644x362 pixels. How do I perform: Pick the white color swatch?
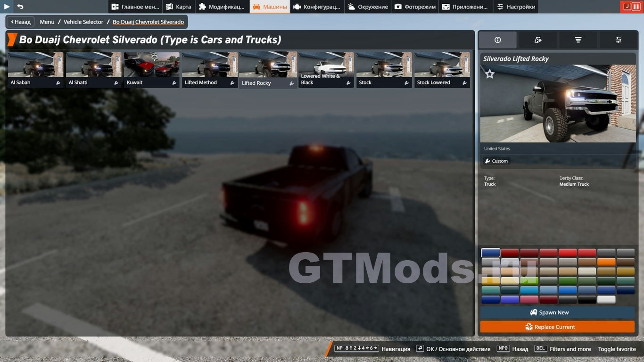click(606, 299)
